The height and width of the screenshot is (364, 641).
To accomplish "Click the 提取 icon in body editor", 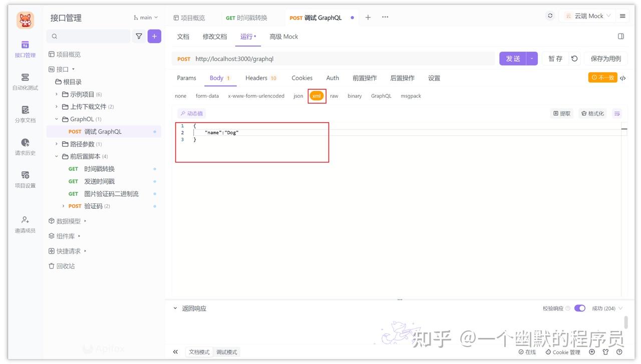I will (x=561, y=113).
